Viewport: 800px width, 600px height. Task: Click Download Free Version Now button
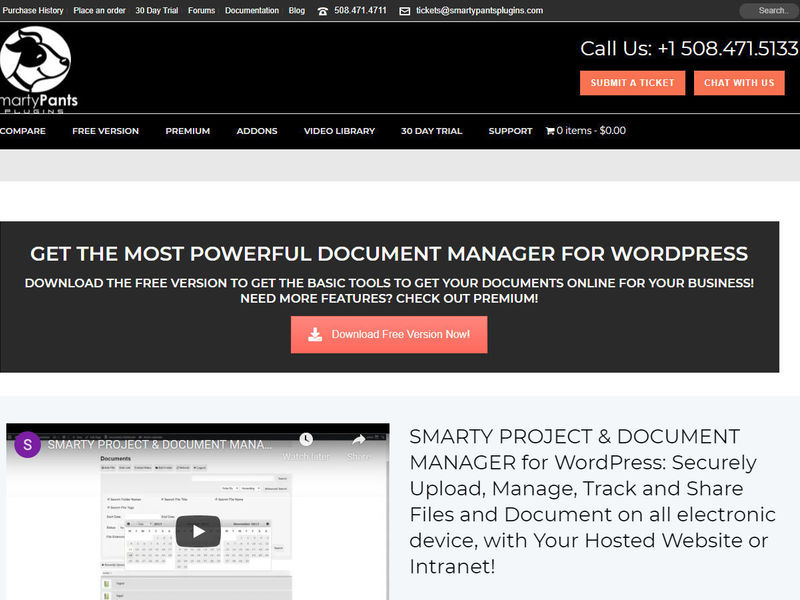(389, 335)
